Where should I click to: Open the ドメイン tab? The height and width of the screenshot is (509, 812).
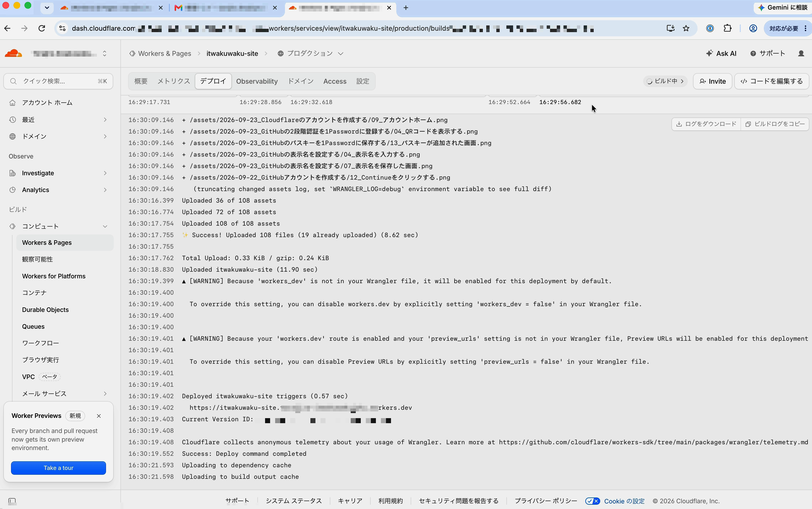(300, 81)
